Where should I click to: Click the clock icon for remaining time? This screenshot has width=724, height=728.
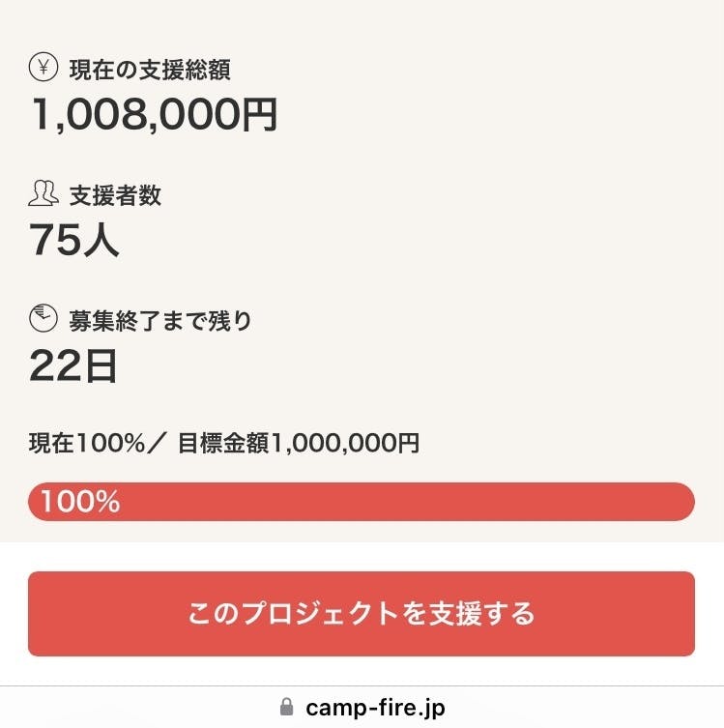[x=43, y=319]
